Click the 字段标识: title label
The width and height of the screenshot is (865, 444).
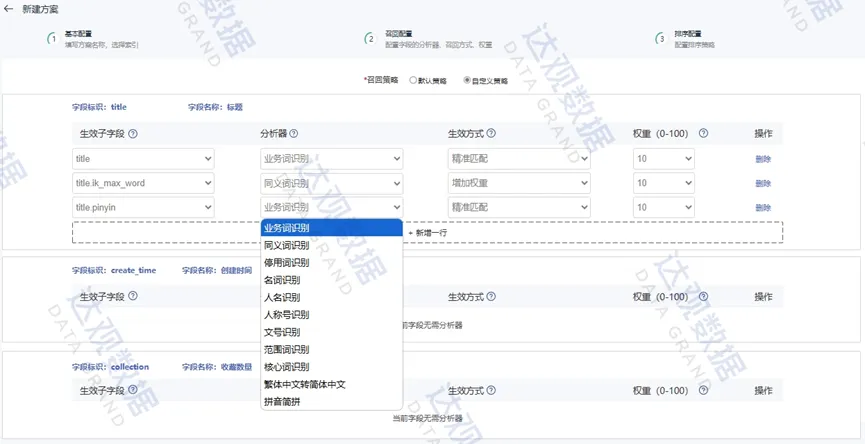(99, 108)
